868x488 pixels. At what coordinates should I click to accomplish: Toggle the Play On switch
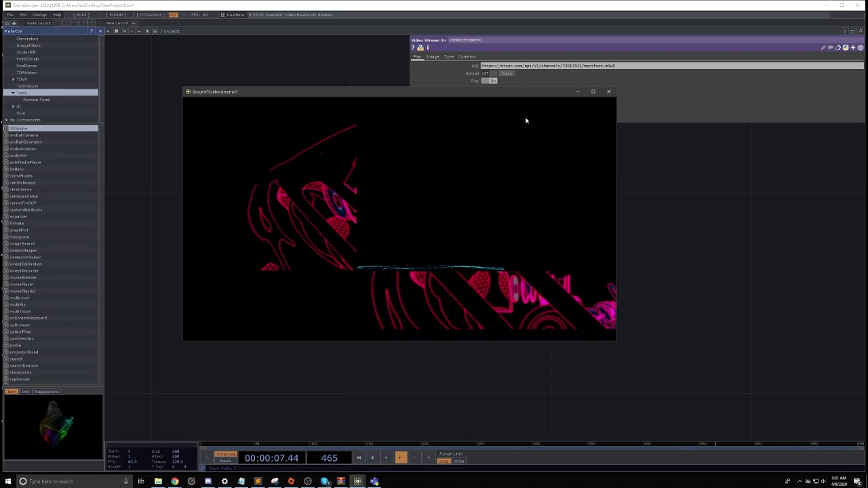[x=489, y=81]
